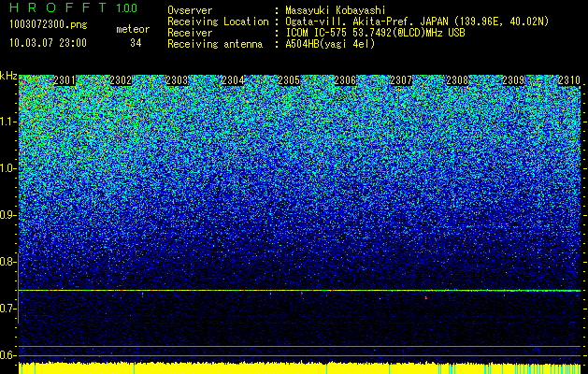The height and width of the screenshot is (374, 588).
Task: Click the Ogata-vill. Akita-Pref. JAPAN location text
Action: (417, 22)
